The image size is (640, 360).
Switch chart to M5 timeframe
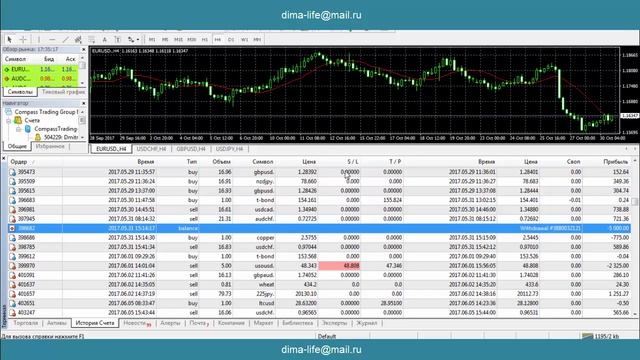coord(165,40)
